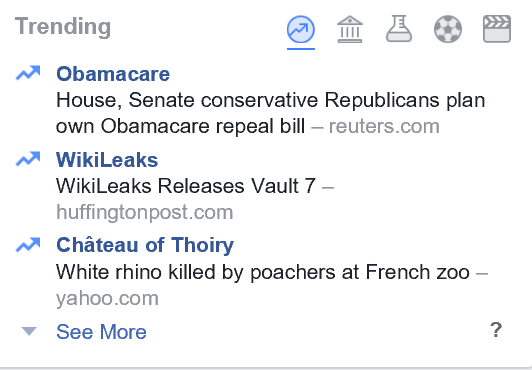
Task: Click the reuters.com source label
Action: click(384, 126)
